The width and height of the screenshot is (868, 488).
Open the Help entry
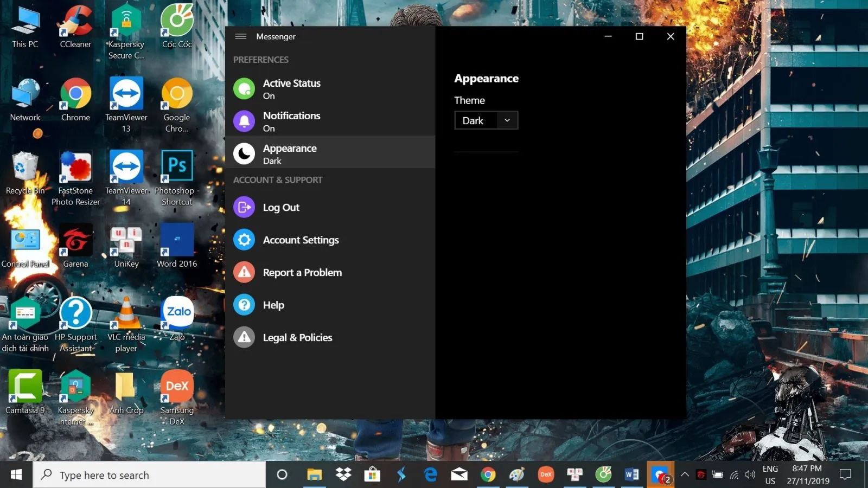330,305
